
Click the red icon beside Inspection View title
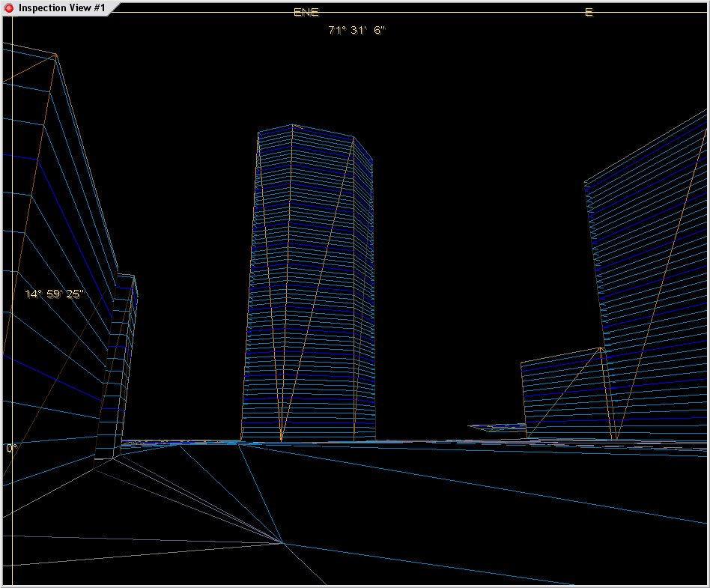point(9,8)
